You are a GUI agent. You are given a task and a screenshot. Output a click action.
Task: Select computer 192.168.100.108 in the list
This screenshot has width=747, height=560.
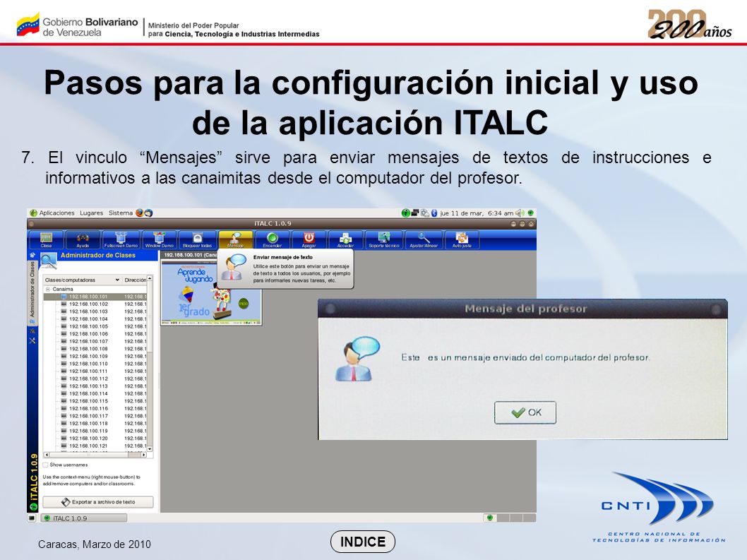(95, 349)
